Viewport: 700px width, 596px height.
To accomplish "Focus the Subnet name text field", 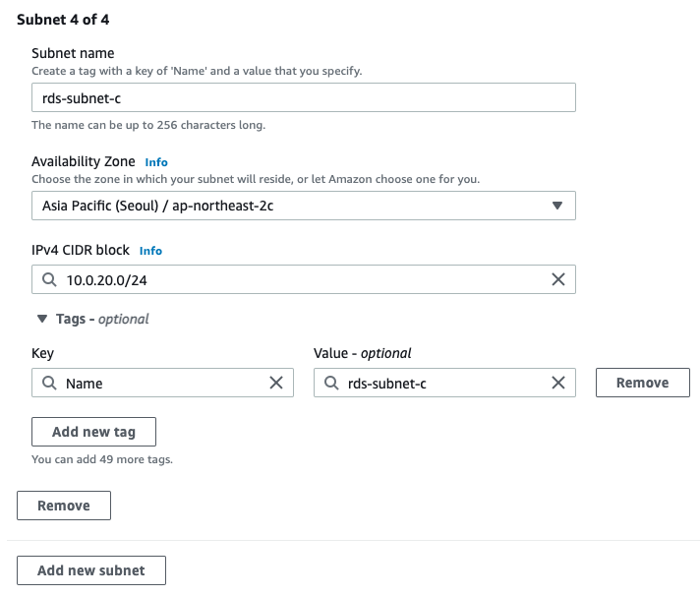I will click(304, 97).
